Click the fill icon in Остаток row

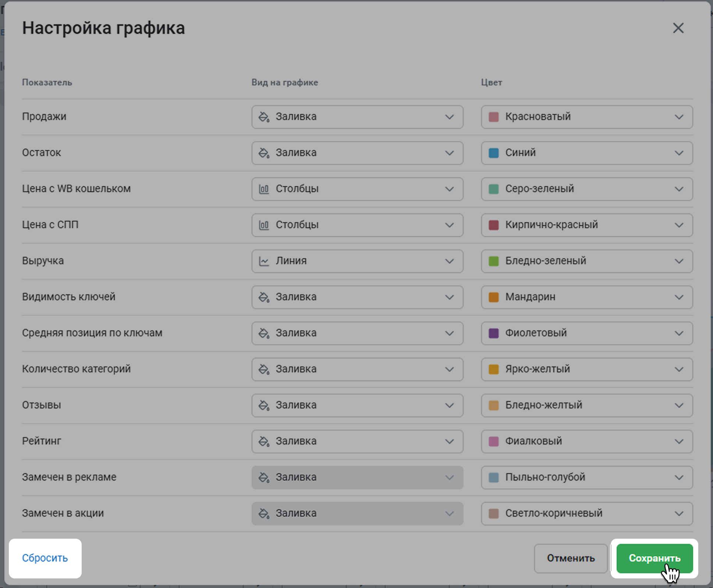[x=264, y=153]
